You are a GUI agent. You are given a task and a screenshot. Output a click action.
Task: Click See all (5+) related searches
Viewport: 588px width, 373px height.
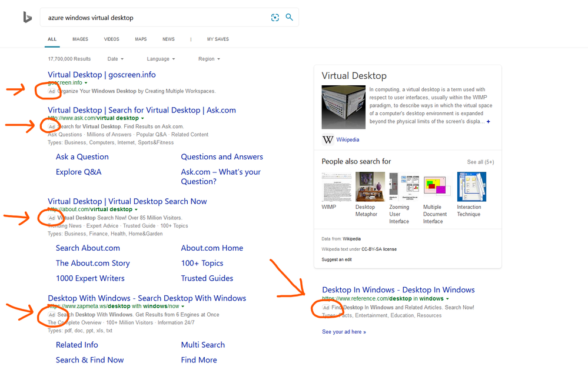tap(480, 162)
